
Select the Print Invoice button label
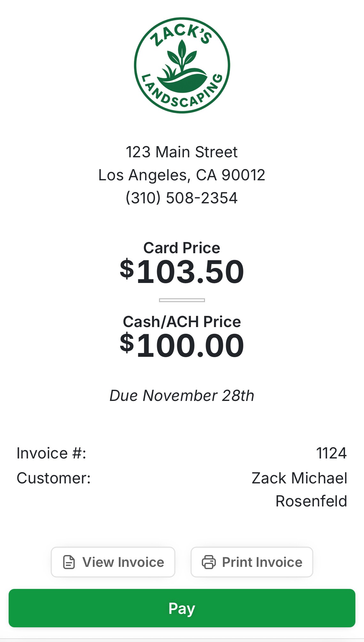262,562
